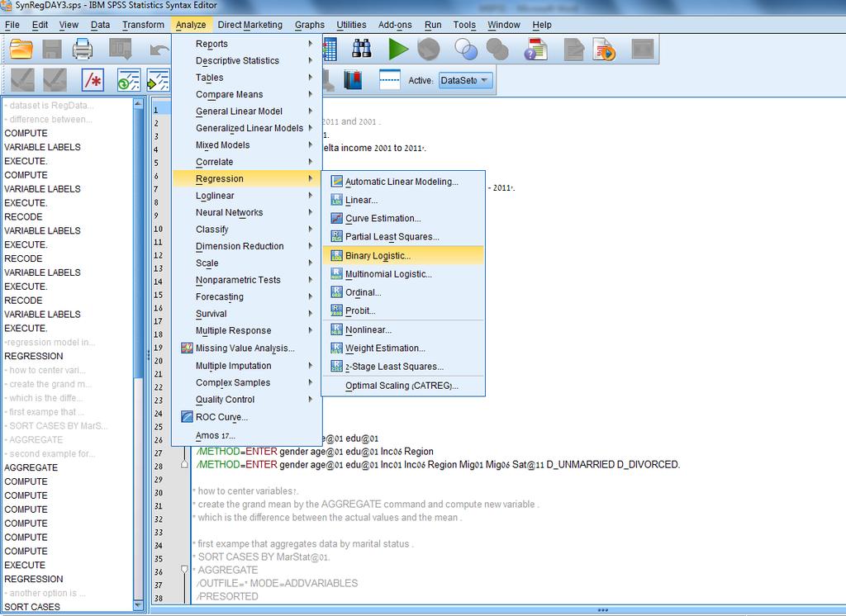Open the Transform menu
This screenshot has height=616, width=846.
(x=143, y=25)
